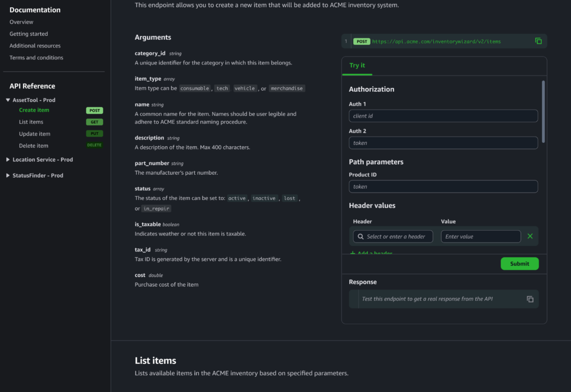Screen dimensions: 571x392
Task: Click the Try it panel scrollbar
Action: click(542, 112)
